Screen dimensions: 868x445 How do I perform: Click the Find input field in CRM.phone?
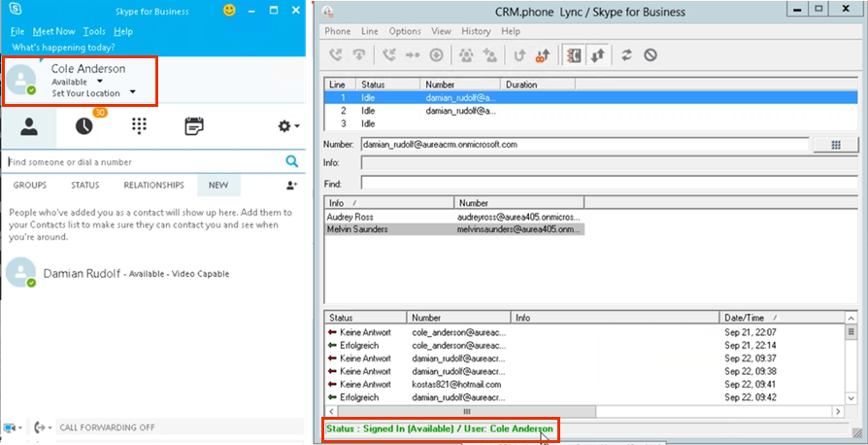[610, 183]
